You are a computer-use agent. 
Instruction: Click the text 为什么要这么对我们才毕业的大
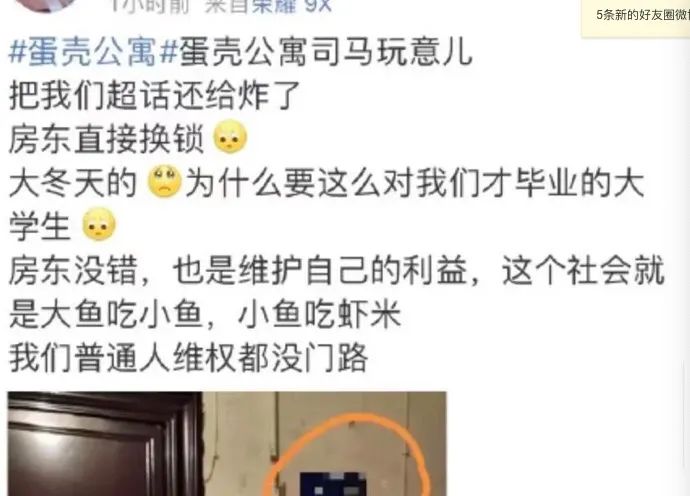(415, 183)
